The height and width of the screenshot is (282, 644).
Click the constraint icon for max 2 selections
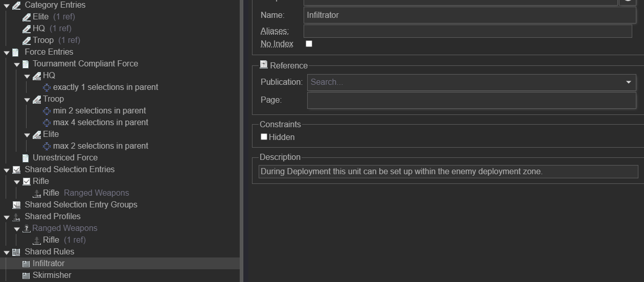(47, 146)
